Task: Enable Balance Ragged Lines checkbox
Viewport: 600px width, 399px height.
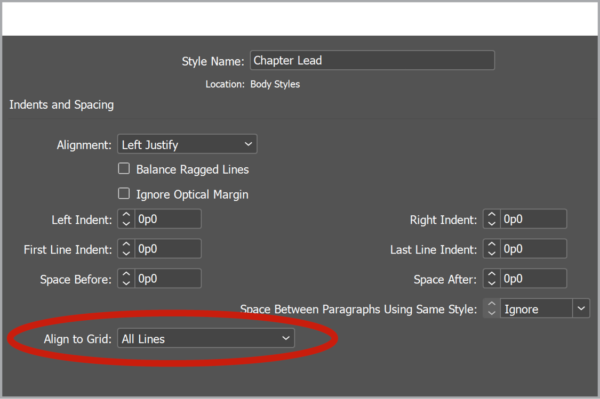Action: 124,169
